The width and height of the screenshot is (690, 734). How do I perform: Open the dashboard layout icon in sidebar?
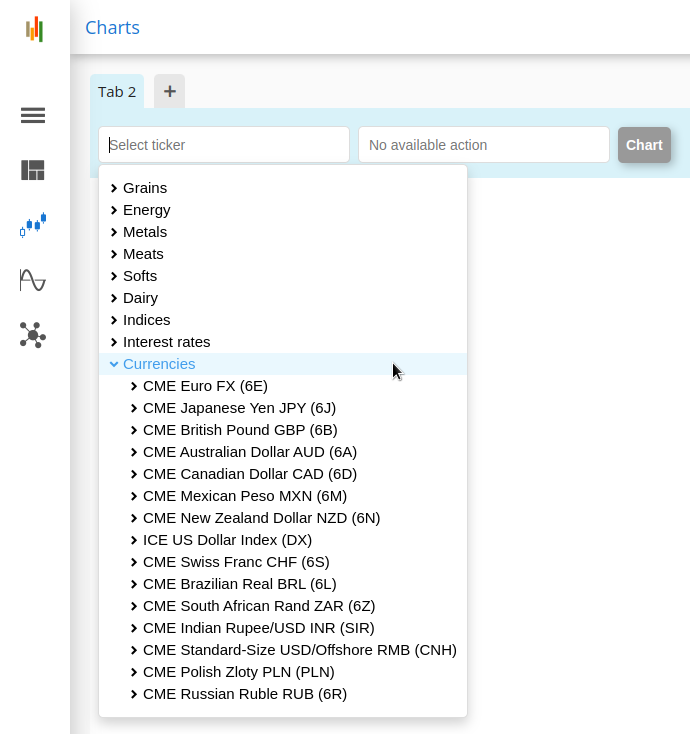tap(33, 170)
